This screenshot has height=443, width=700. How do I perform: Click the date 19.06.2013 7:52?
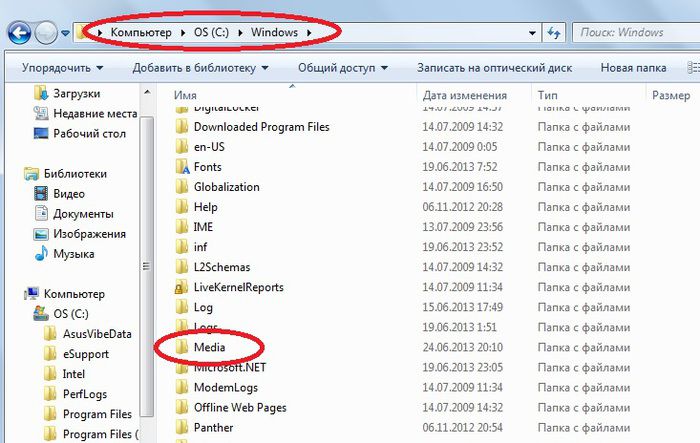tap(460, 167)
